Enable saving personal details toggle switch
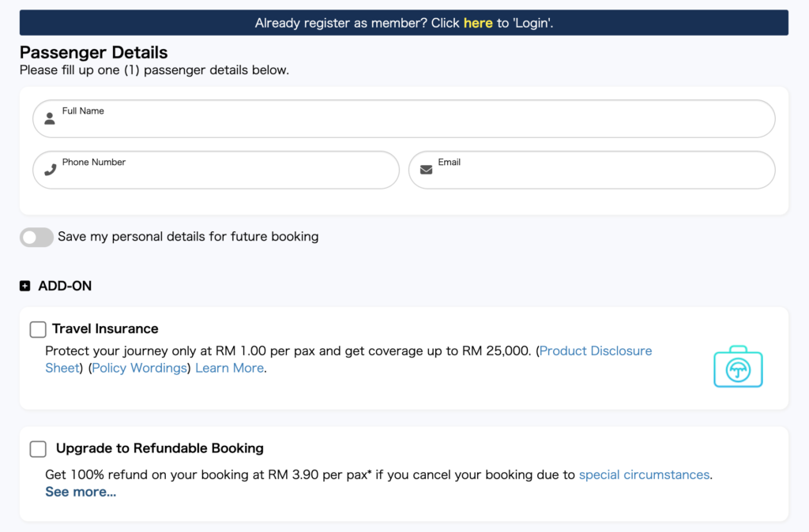 tap(36, 237)
